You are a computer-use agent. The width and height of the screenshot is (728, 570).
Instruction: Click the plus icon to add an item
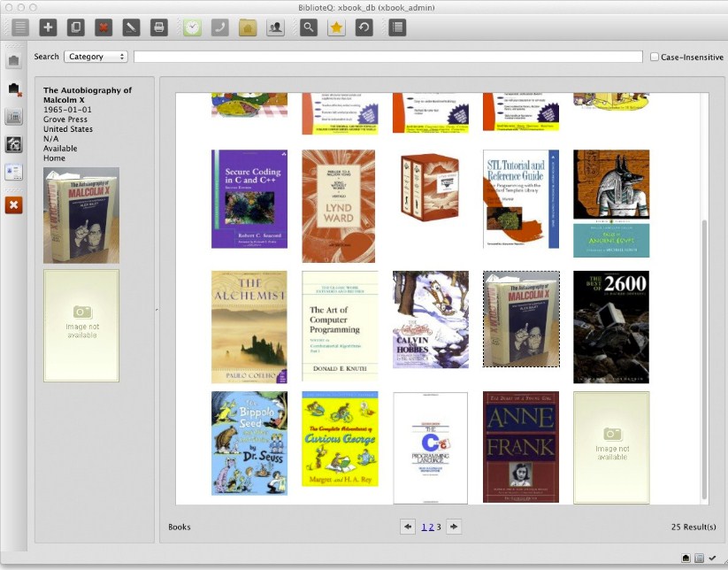pos(48,27)
